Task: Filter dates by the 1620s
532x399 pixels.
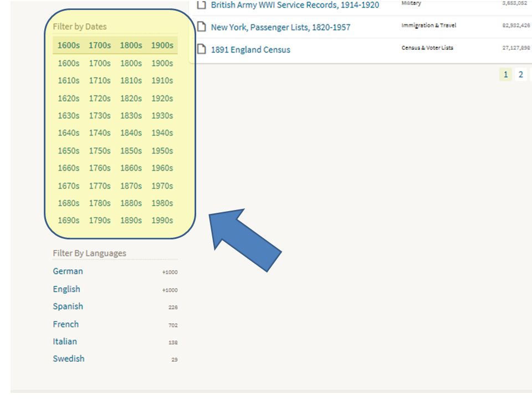Action: pyautogui.click(x=69, y=99)
